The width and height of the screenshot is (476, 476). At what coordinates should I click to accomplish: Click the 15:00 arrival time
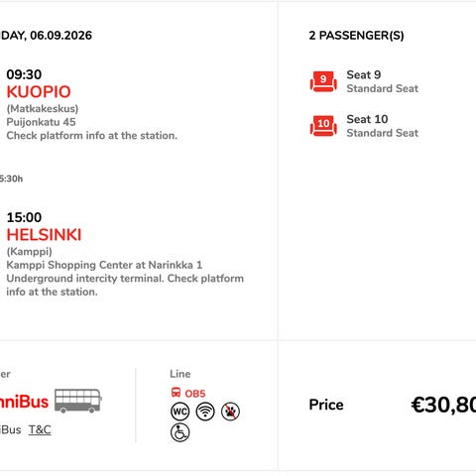24,217
